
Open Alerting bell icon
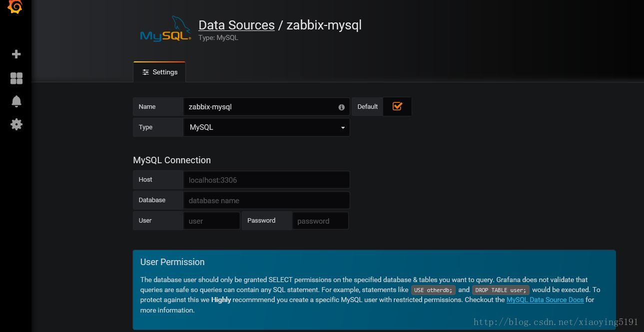coord(16,101)
